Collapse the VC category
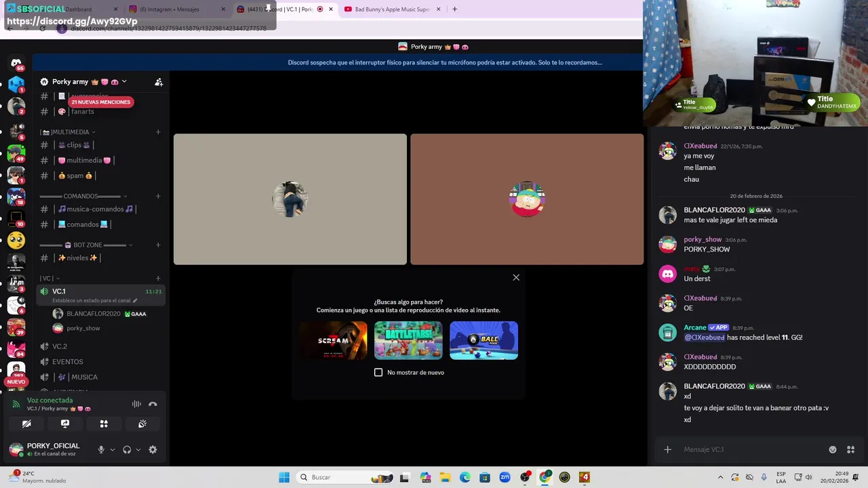The height and width of the screenshot is (488, 868). coord(50,278)
